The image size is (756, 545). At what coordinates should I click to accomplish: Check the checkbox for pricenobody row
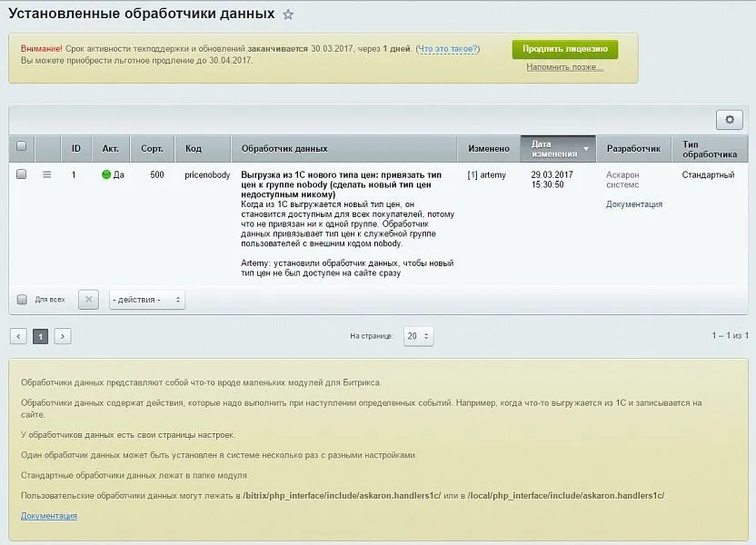[22, 174]
